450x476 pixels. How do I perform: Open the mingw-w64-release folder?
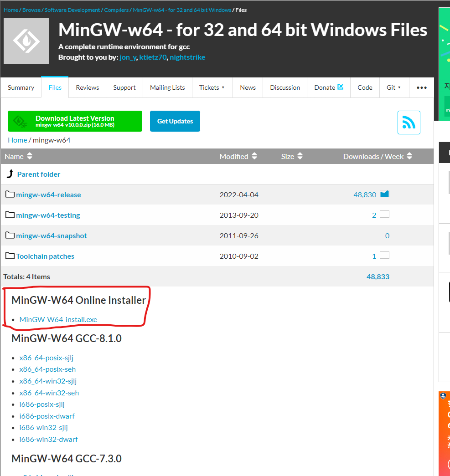(49, 194)
